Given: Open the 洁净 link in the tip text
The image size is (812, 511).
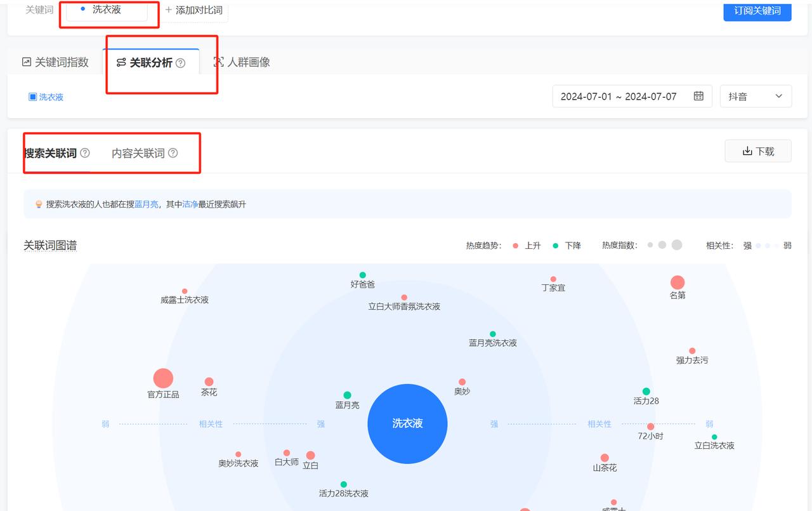Looking at the screenshot, I should pyautogui.click(x=191, y=204).
